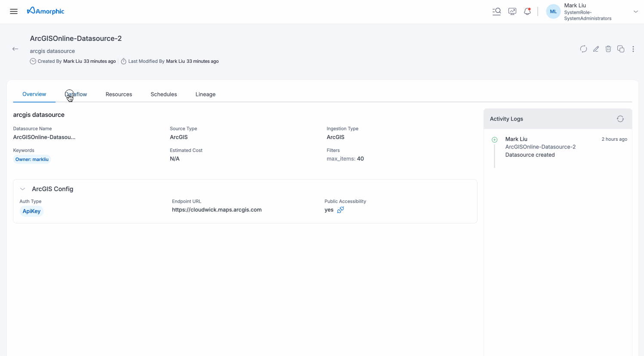Open the global search panel
Screen dimensions: 644x356
click(x=496, y=11)
